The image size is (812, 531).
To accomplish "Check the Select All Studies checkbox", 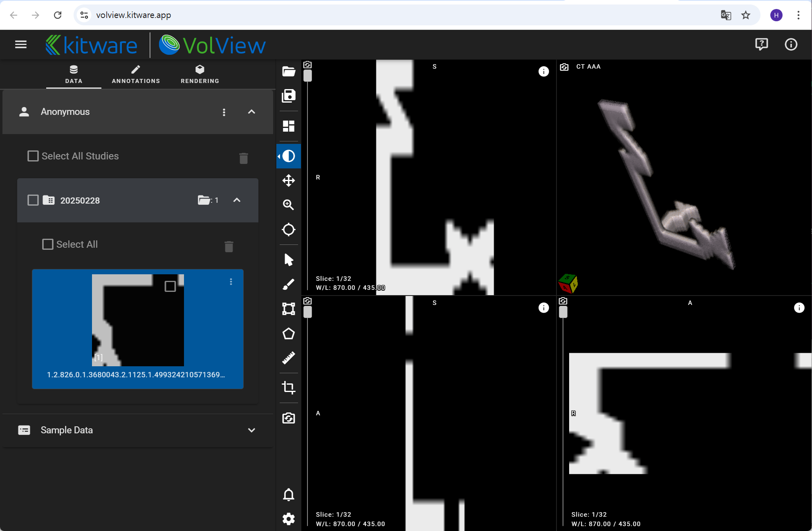I will 33,156.
